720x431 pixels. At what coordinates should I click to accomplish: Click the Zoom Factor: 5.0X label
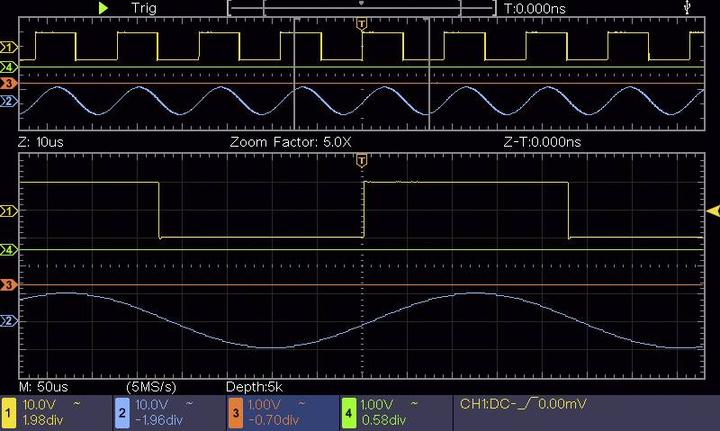291,142
